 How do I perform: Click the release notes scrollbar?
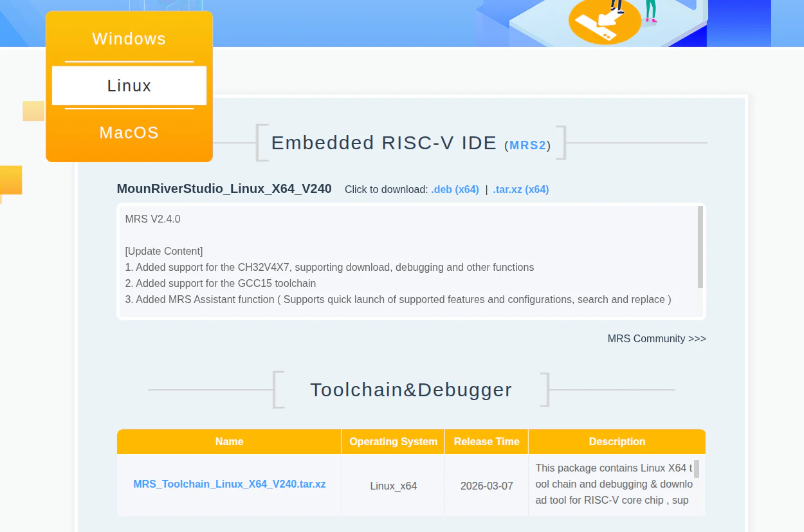tap(700, 246)
